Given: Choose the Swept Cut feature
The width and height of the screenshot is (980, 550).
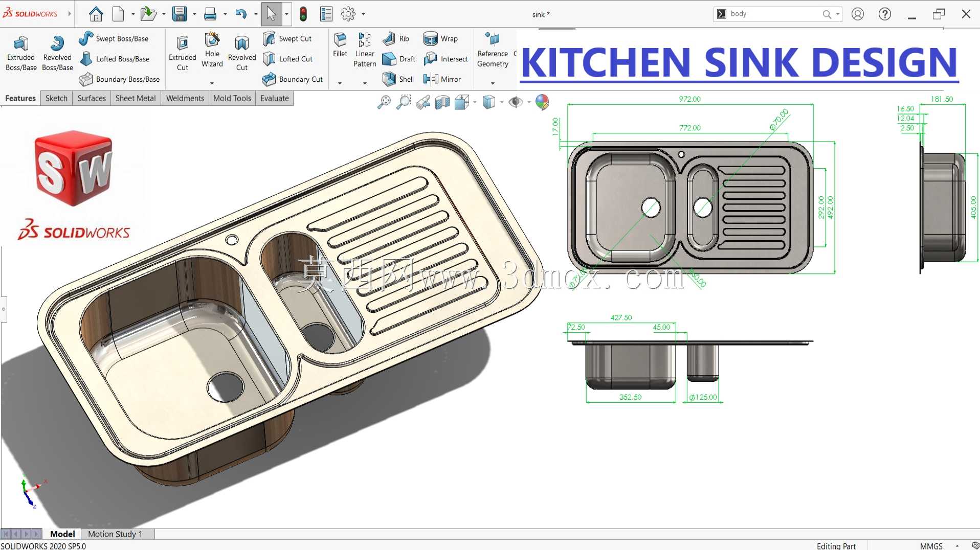Looking at the screenshot, I should click(287, 39).
